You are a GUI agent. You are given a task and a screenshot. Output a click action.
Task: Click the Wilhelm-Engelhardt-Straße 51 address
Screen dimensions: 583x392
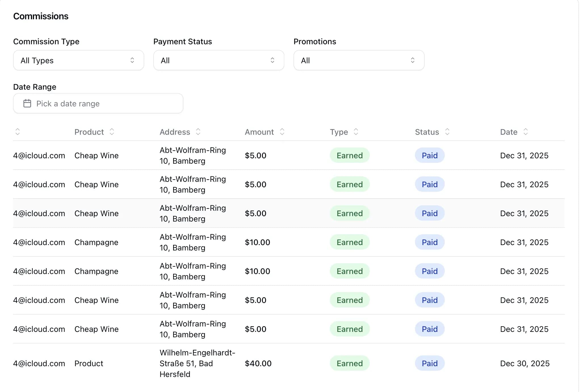pyautogui.click(x=197, y=363)
